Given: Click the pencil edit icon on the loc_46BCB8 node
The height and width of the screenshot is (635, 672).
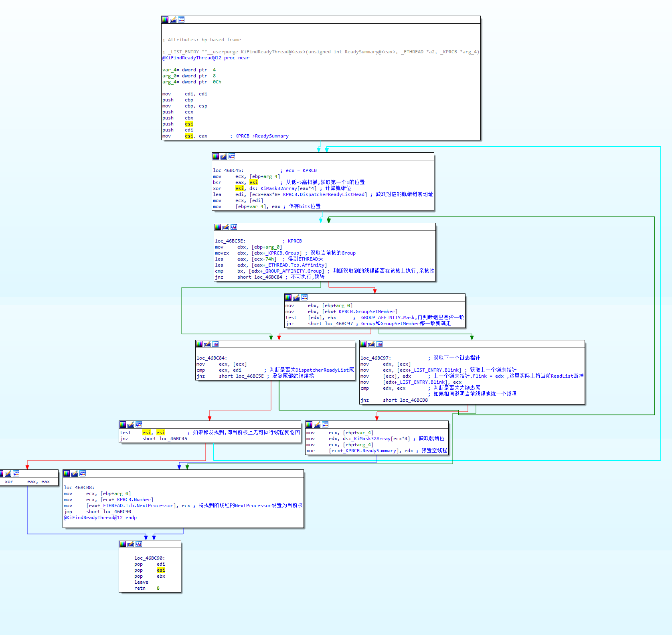Looking at the screenshot, I should click(x=75, y=473).
